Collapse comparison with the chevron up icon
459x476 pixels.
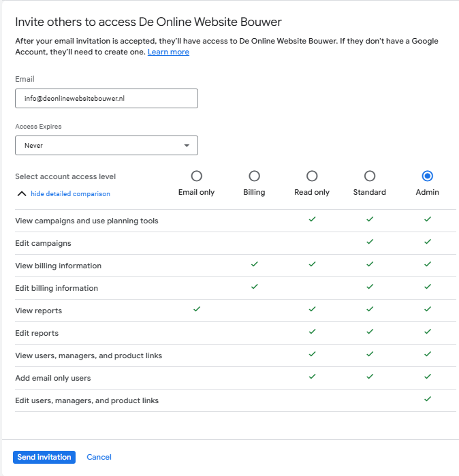(x=22, y=193)
